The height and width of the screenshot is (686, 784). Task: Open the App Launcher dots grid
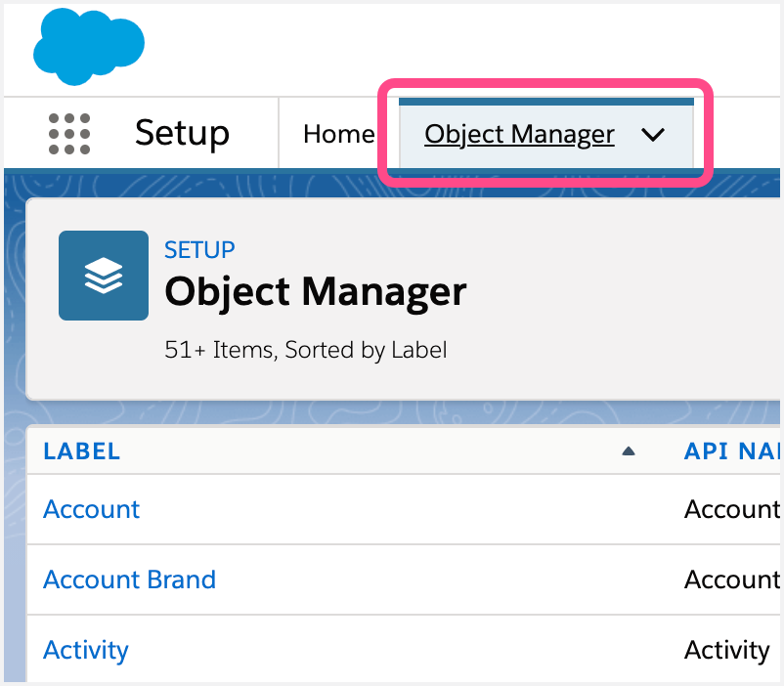point(69,134)
